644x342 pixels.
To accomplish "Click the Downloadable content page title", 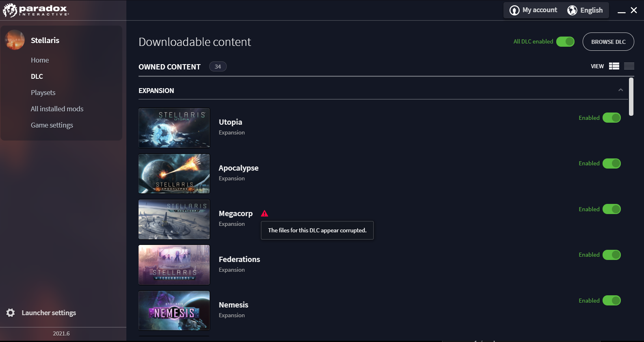I will (x=195, y=42).
